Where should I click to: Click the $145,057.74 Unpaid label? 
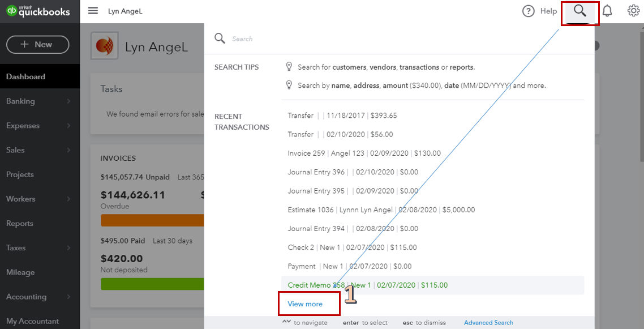coord(135,177)
